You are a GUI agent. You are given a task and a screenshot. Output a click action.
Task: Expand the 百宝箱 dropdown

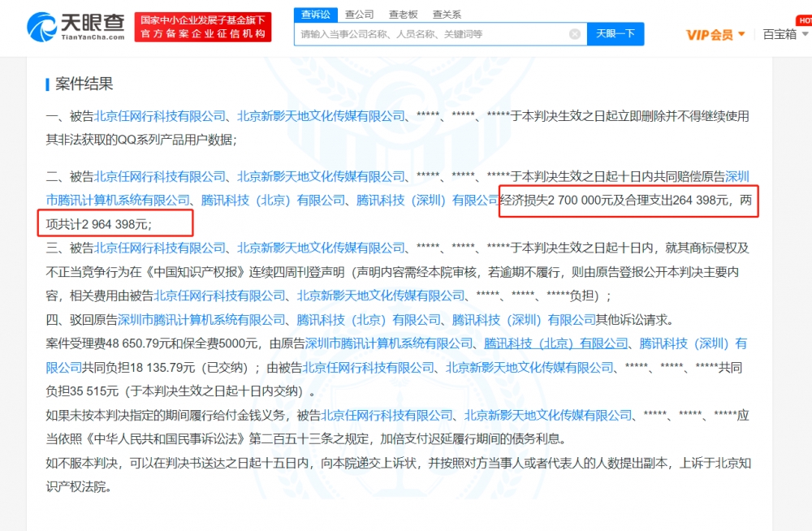click(785, 35)
